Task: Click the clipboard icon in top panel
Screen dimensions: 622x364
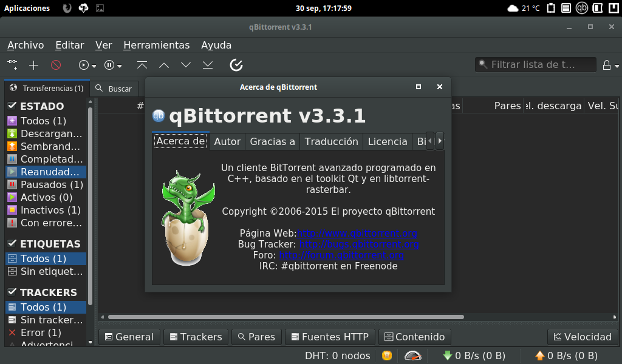Action: pos(550,8)
